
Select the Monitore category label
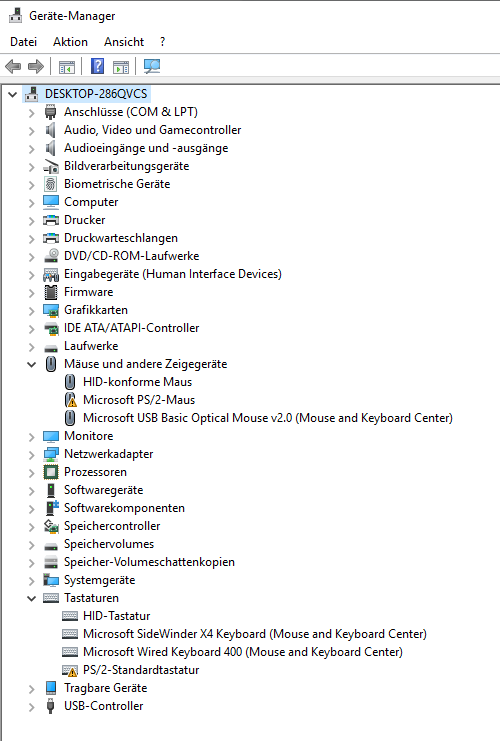(88, 436)
